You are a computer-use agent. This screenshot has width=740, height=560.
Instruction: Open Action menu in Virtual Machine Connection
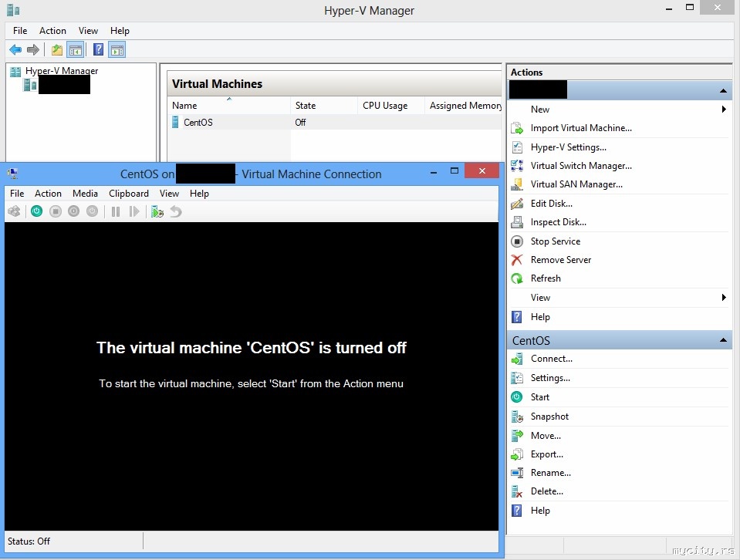coord(48,194)
